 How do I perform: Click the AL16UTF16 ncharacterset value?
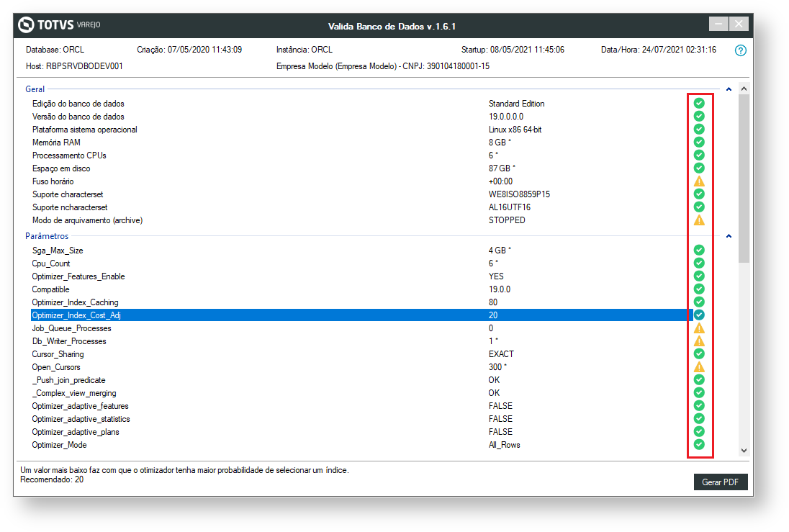point(509,207)
